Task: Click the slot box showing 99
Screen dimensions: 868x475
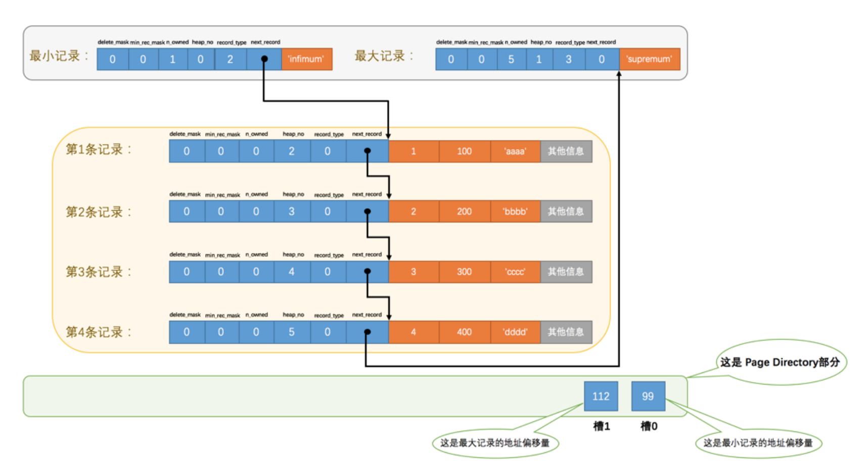Action: coord(648,396)
